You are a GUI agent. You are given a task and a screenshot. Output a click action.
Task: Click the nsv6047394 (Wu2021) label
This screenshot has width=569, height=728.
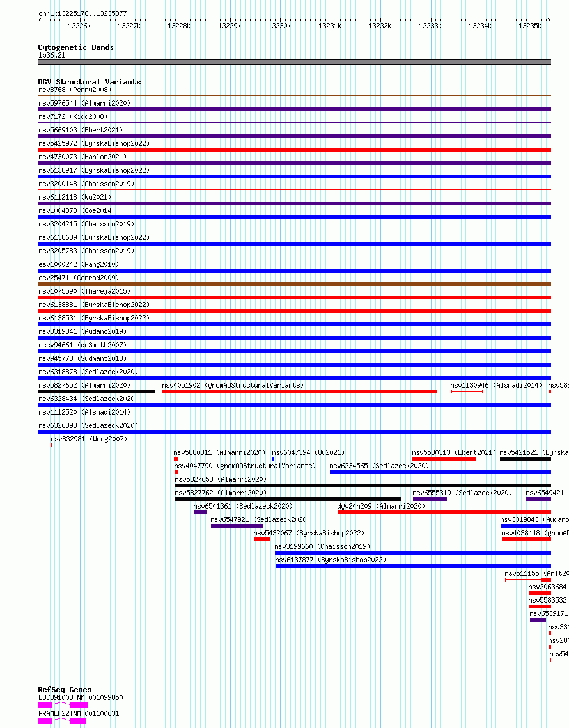pyautogui.click(x=309, y=453)
